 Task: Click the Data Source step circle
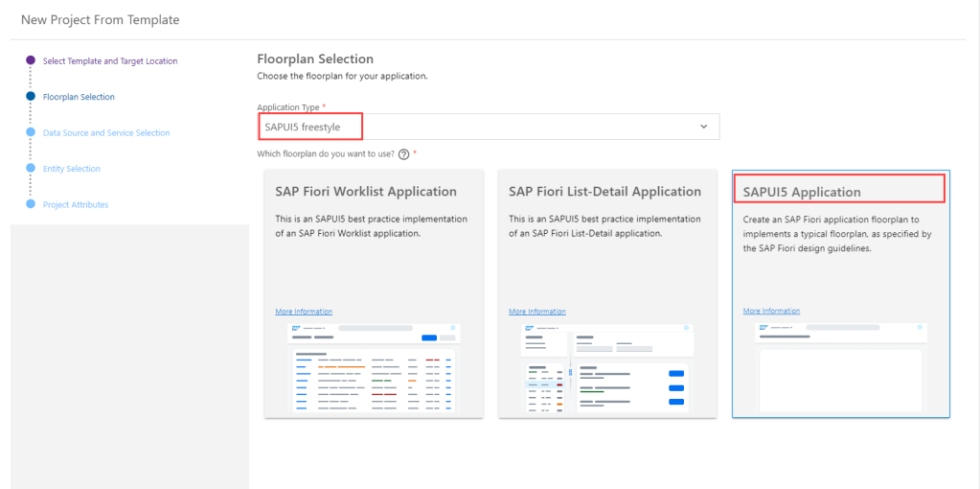point(31,132)
